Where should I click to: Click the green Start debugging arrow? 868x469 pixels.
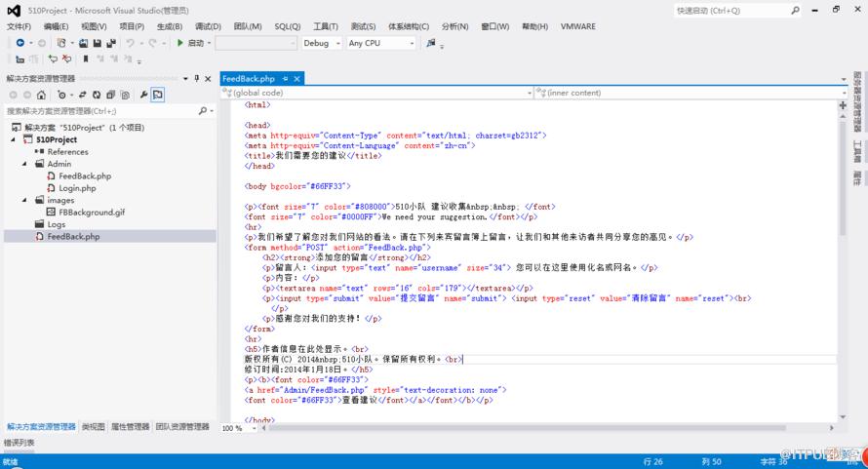point(179,43)
